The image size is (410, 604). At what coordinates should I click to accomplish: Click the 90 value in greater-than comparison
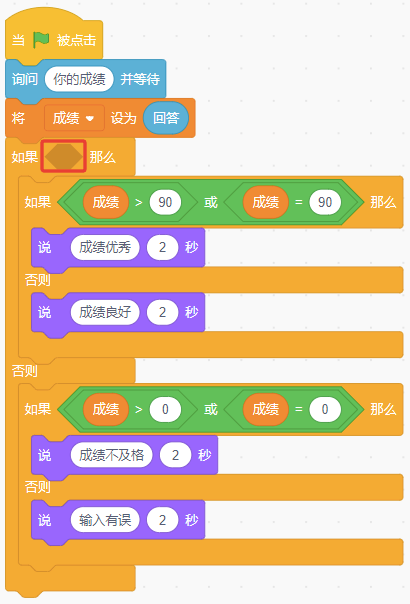(x=165, y=202)
